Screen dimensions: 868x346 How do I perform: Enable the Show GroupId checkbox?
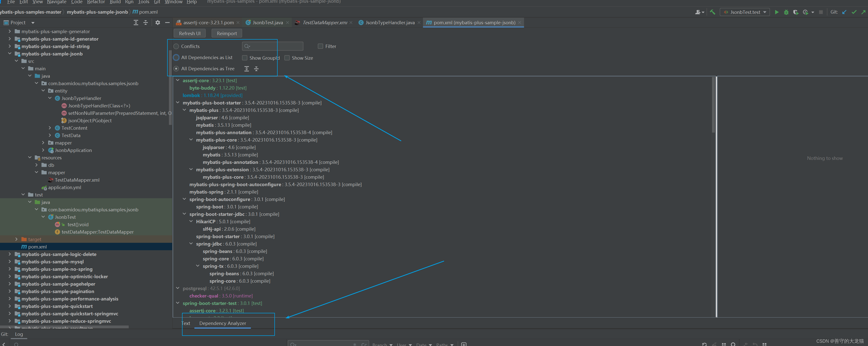[x=245, y=58]
